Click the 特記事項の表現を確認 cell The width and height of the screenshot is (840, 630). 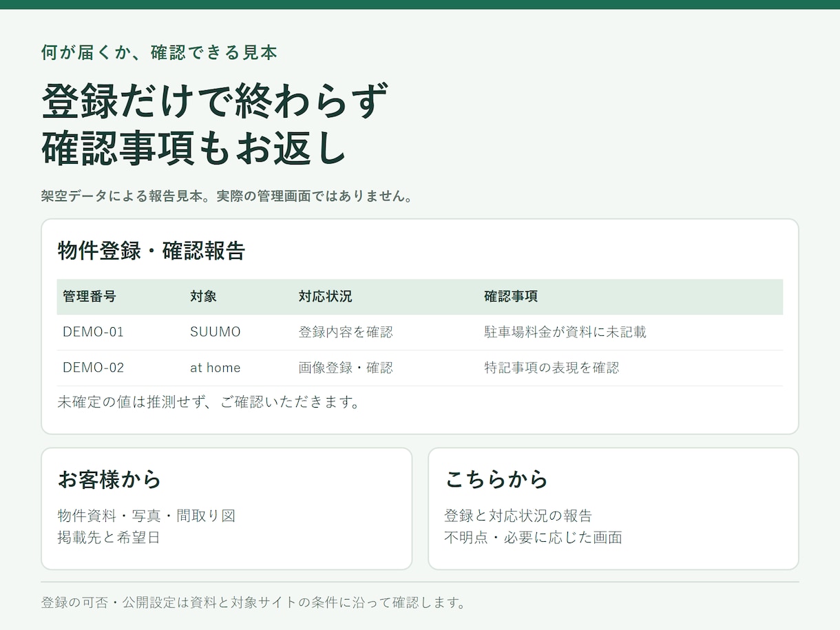(552, 368)
